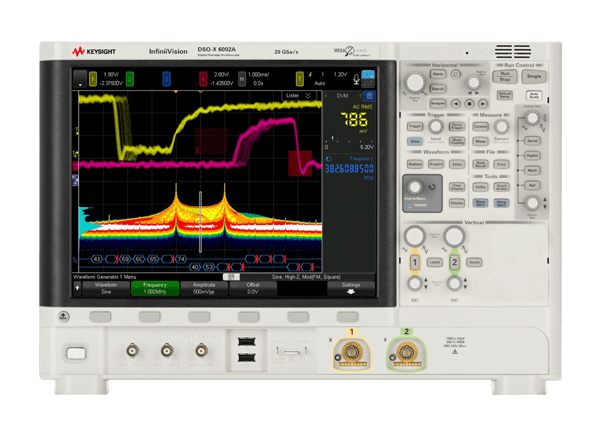Screen dimensions: 600x436
Task: Tap the microphone icon on the screen
Action: 356,79
